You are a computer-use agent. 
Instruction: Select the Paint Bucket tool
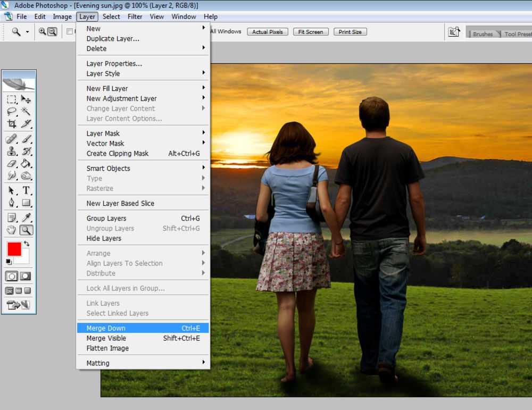pyautogui.click(x=26, y=163)
